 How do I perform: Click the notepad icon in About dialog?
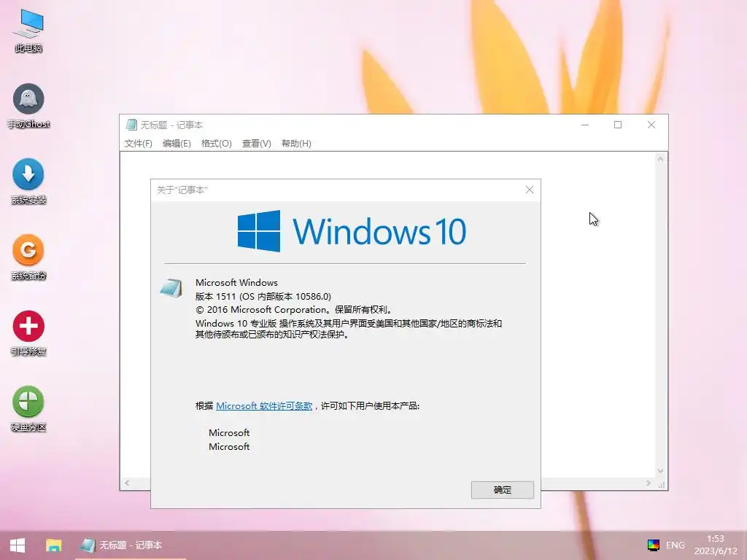[171, 289]
